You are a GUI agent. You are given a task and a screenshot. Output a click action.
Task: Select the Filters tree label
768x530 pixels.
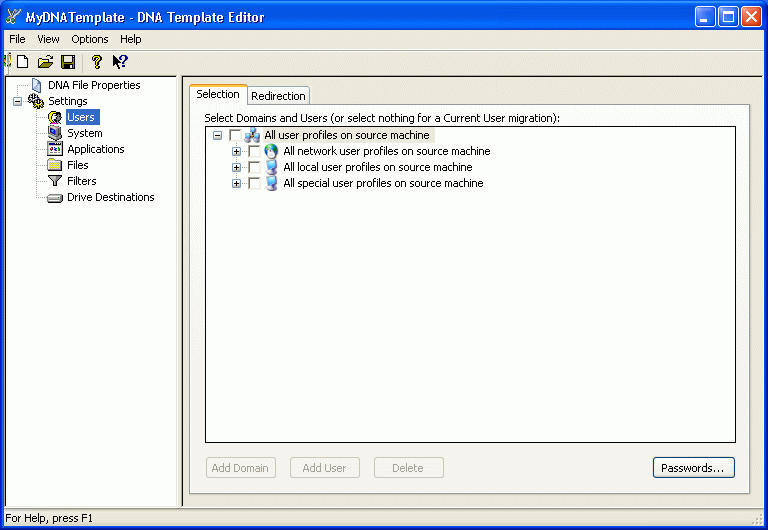pyautogui.click(x=82, y=181)
